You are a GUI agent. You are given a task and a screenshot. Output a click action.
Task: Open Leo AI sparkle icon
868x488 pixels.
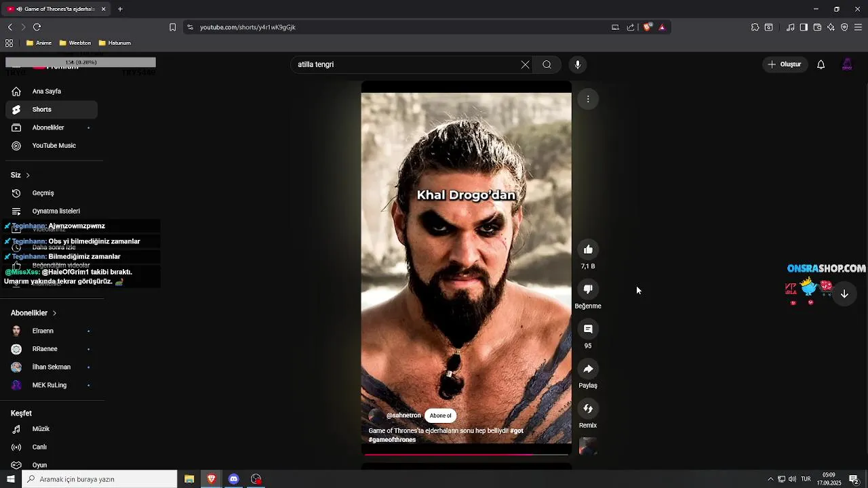pyautogui.click(x=831, y=27)
